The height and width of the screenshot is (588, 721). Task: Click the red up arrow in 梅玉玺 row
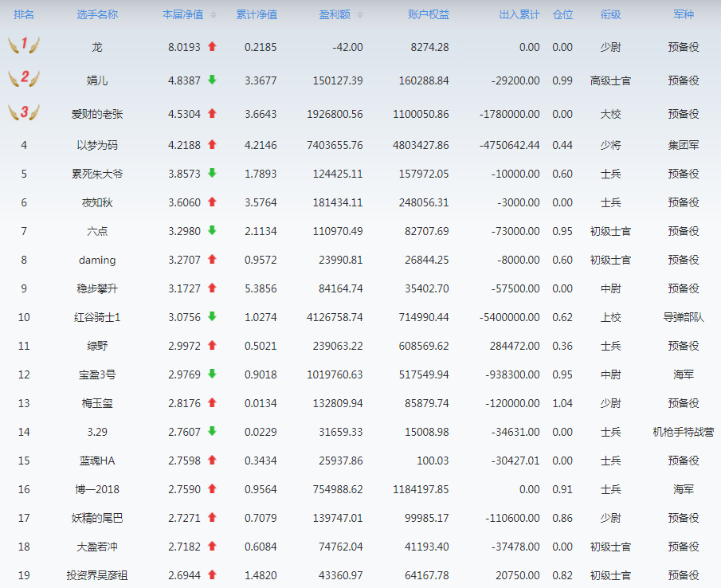[x=212, y=402]
